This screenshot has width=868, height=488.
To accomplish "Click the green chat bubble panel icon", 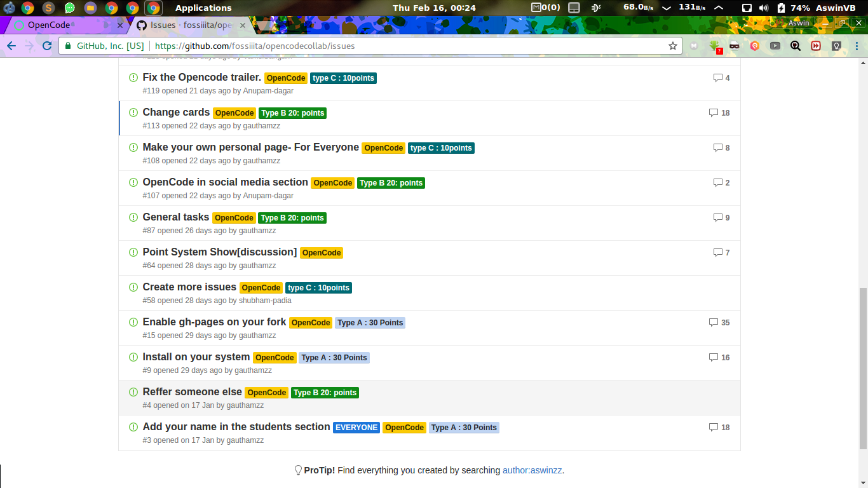I will pyautogui.click(x=70, y=8).
